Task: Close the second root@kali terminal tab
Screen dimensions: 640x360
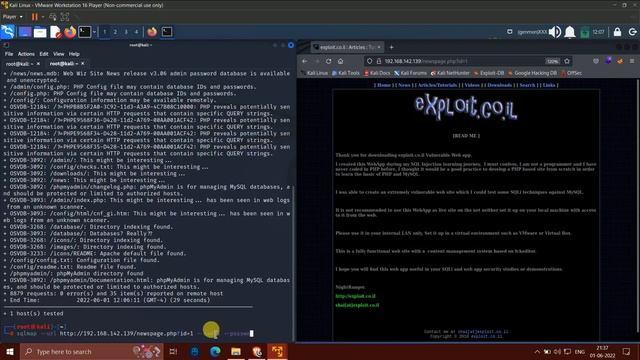Action: pos(82,64)
